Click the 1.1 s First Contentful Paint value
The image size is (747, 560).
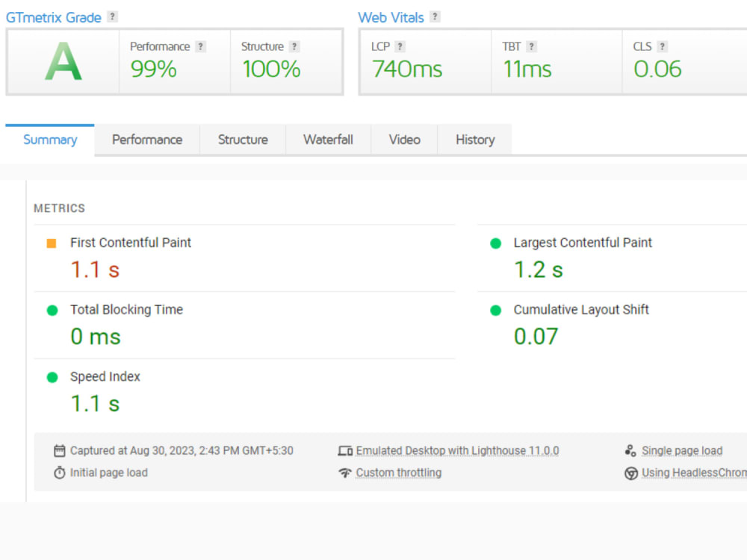[x=95, y=270]
